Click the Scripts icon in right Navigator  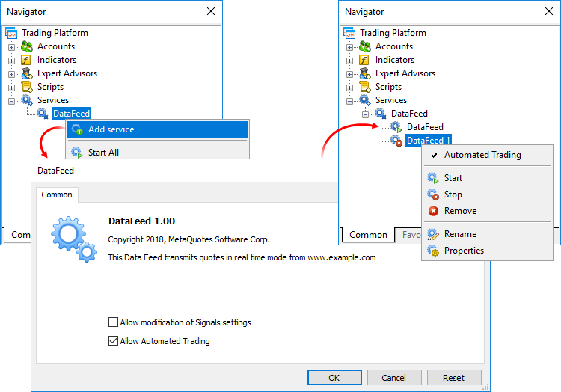tap(365, 87)
